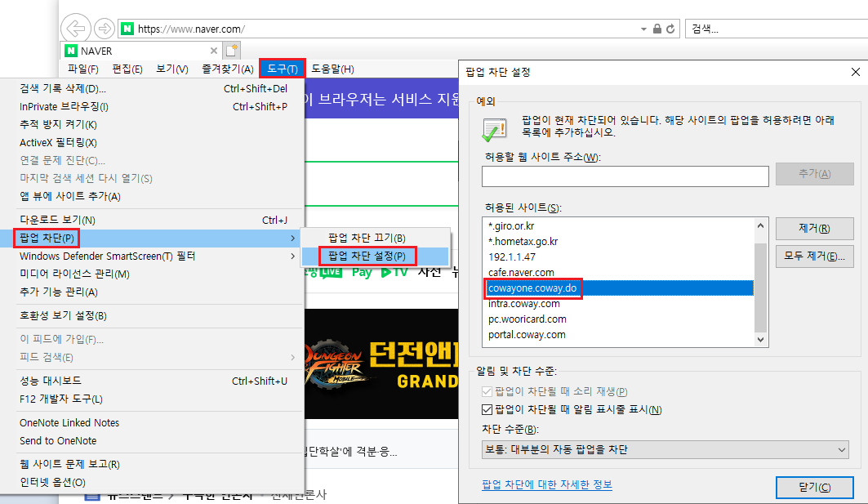Select cafe.naver.com in allowed sites
Image resolution: width=868 pixels, height=504 pixels.
click(x=618, y=273)
